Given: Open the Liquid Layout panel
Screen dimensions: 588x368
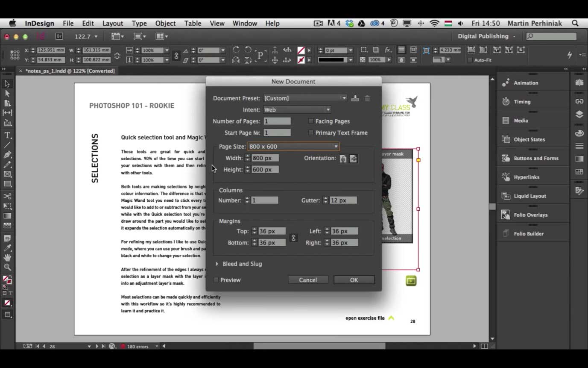Looking at the screenshot, I should (x=529, y=196).
